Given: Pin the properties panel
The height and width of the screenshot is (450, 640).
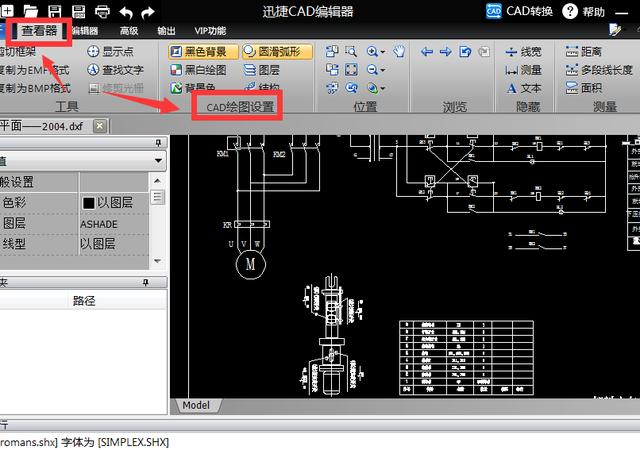Looking at the screenshot, I should tap(158, 143).
